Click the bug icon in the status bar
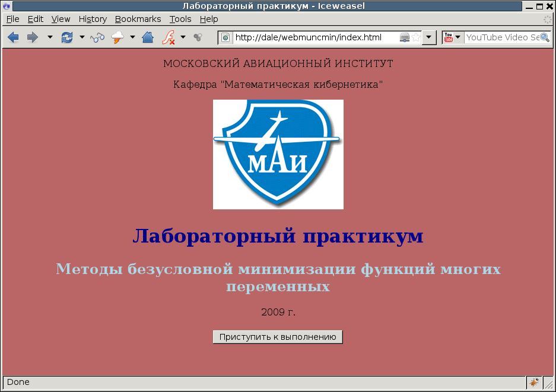Screen dimensions: 556x392 (534, 382)
